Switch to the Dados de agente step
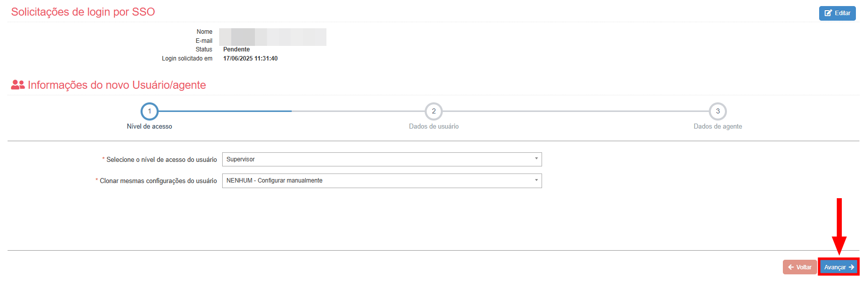868x291 pixels. (x=717, y=127)
